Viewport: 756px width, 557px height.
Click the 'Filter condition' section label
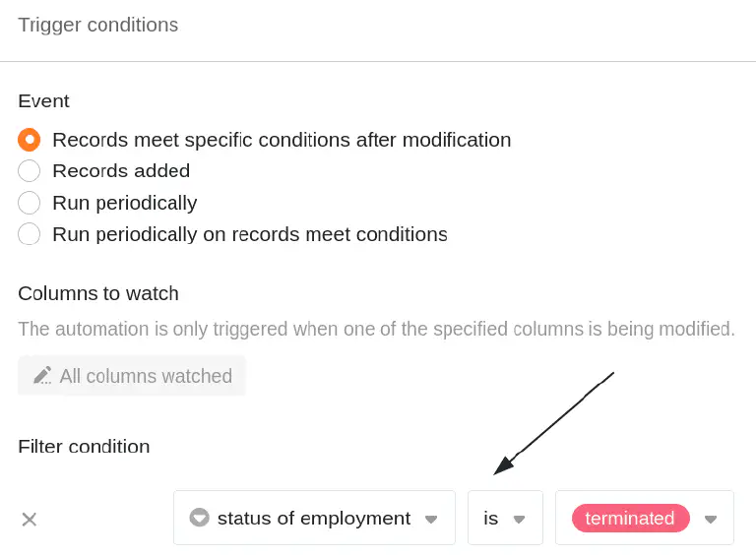(84, 446)
